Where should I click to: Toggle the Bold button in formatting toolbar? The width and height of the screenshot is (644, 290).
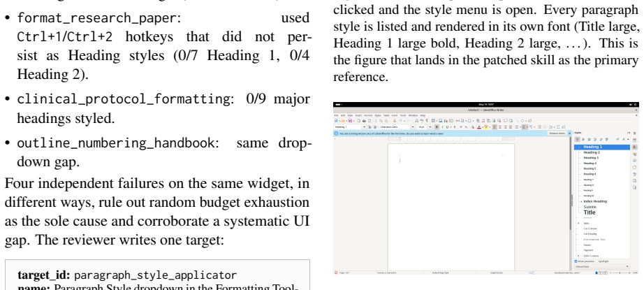(x=437, y=127)
